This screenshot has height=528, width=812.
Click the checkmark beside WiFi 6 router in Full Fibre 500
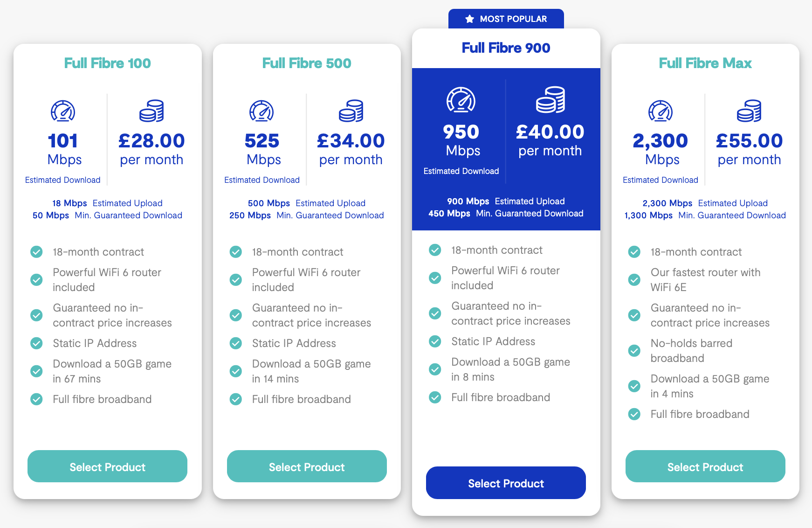click(x=235, y=279)
